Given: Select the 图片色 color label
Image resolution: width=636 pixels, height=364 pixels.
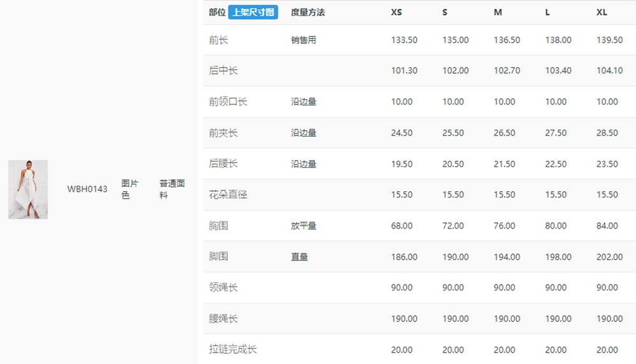Looking at the screenshot, I should pyautogui.click(x=130, y=189).
